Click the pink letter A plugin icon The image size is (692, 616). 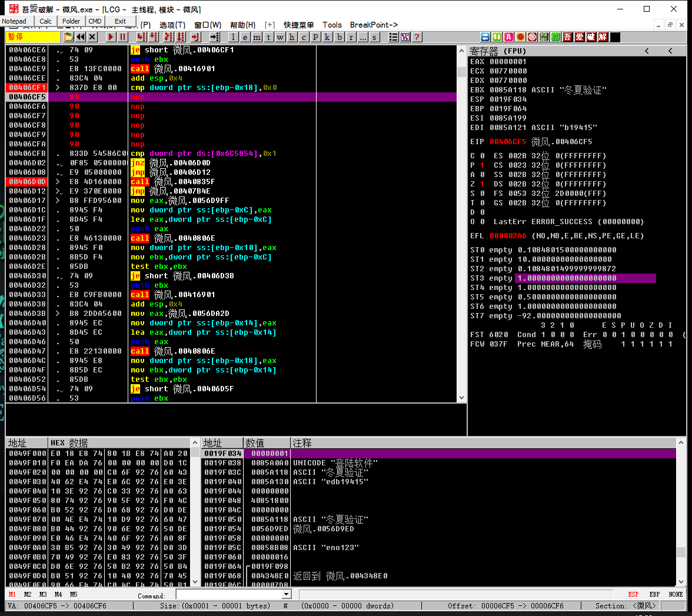[508, 37]
